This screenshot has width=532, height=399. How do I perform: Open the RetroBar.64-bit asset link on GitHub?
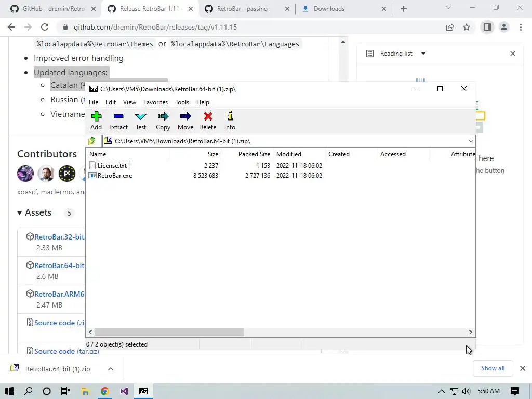click(x=59, y=265)
